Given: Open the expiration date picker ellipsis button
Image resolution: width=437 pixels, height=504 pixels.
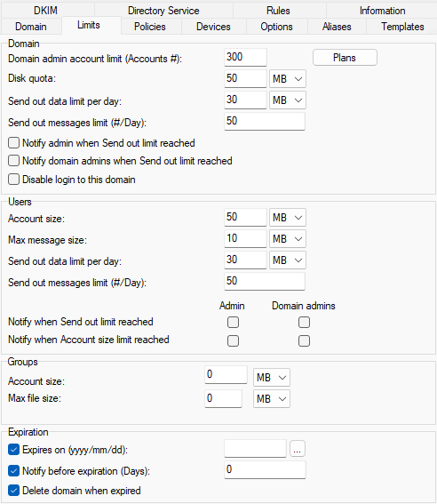Looking at the screenshot, I should tap(298, 449).
